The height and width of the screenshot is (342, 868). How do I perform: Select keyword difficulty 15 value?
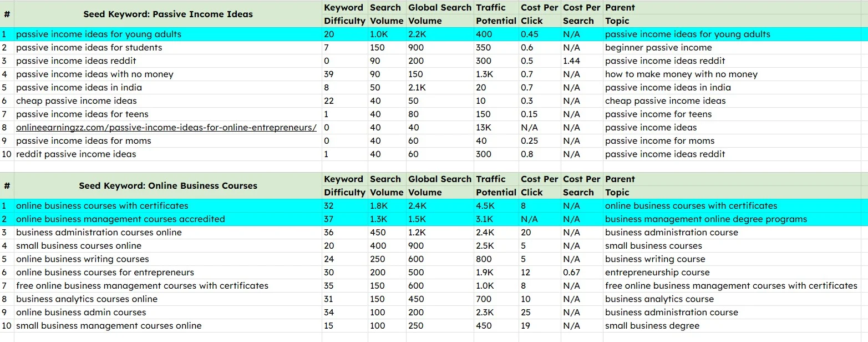pyautogui.click(x=329, y=326)
